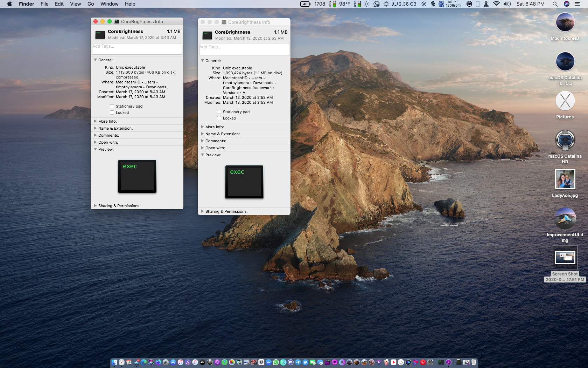Open the Apple menu
Viewport: 588px width, 368px height.
[9, 4]
